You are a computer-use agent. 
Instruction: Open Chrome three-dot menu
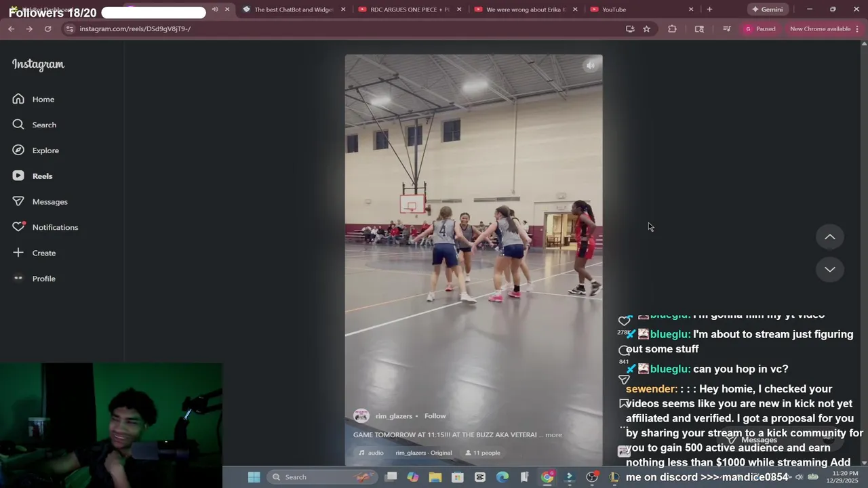(x=858, y=29)
